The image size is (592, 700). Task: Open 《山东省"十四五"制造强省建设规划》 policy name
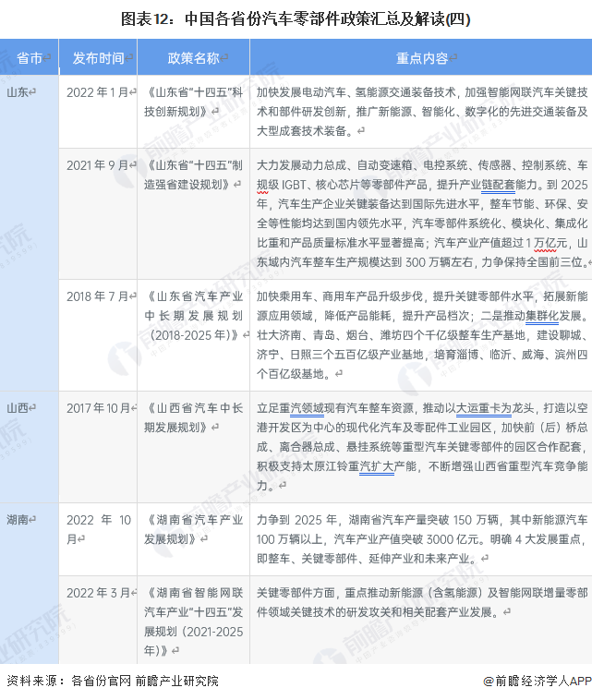pos(192,173)
